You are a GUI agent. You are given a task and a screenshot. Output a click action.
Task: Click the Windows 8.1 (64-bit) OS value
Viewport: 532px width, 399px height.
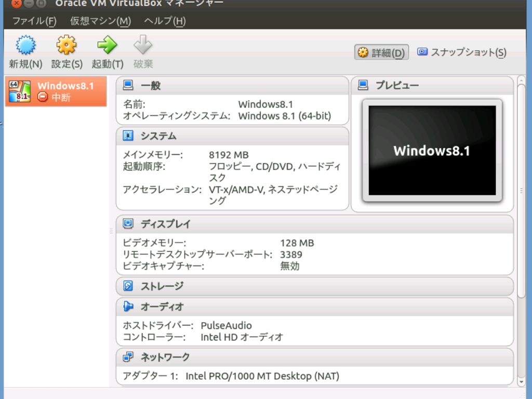tap(285, 116)
